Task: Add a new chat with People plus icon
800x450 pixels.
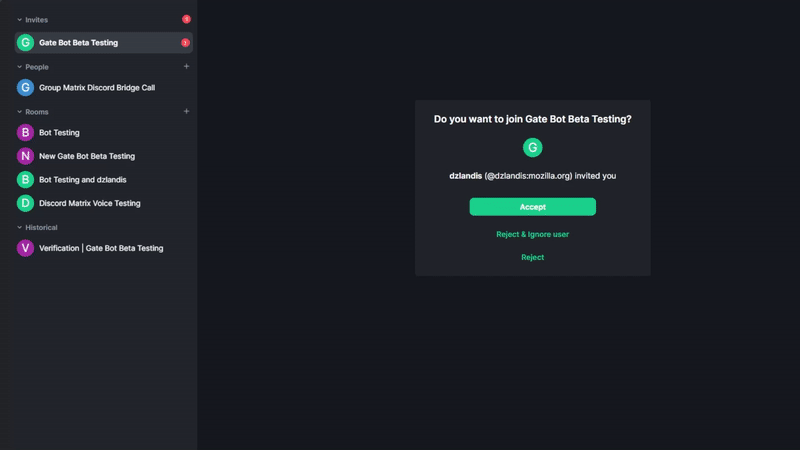Action: [186, 67]
